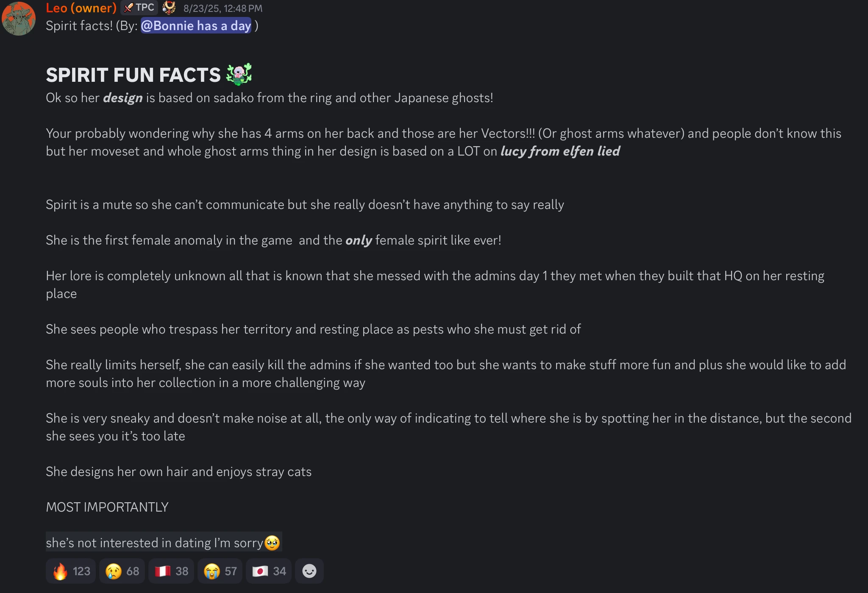Screen dimensions: 868x593
Task: Open the TPC server tag badge
Action: [139, 8]
